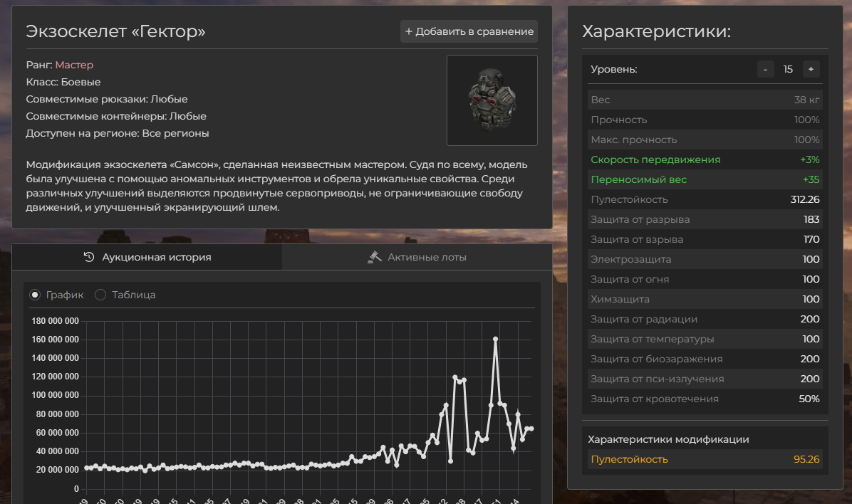Select the Таблица radio button
The width and height of the screenshot is (852, 504).
(100, 295)
